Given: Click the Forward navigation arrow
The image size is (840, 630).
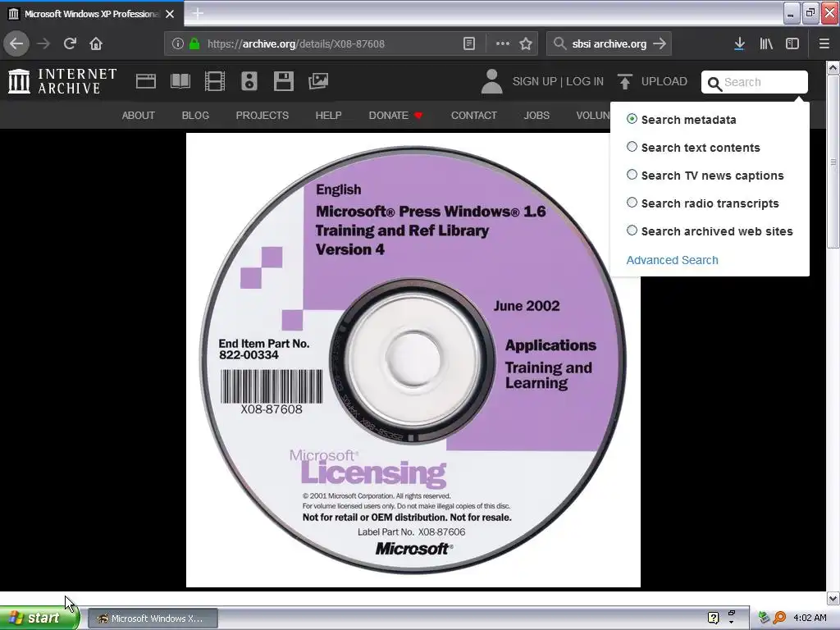Looking at the screenshot, I should click(43, 44).
